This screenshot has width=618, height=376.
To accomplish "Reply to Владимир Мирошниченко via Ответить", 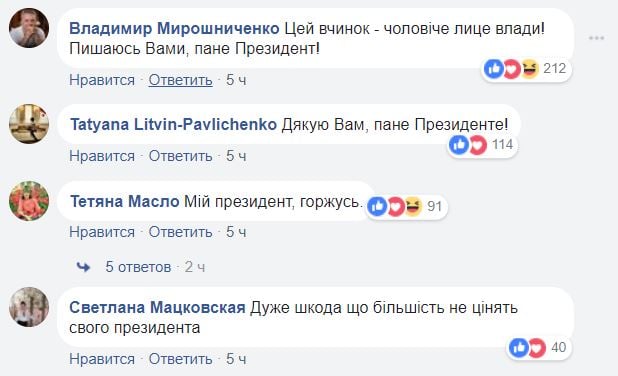I will click(x=181, y=80).
